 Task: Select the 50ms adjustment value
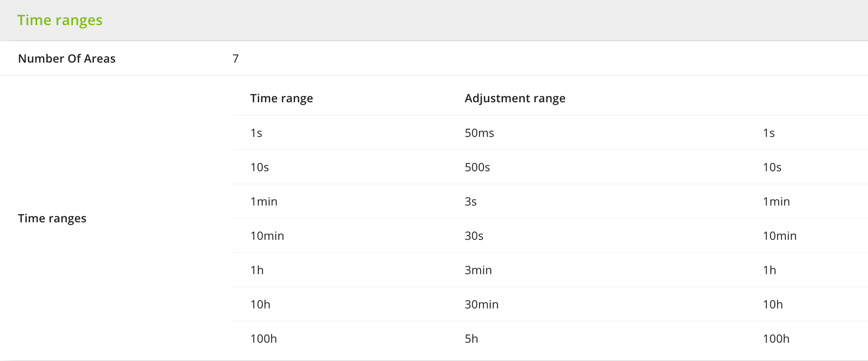[479, 133]
